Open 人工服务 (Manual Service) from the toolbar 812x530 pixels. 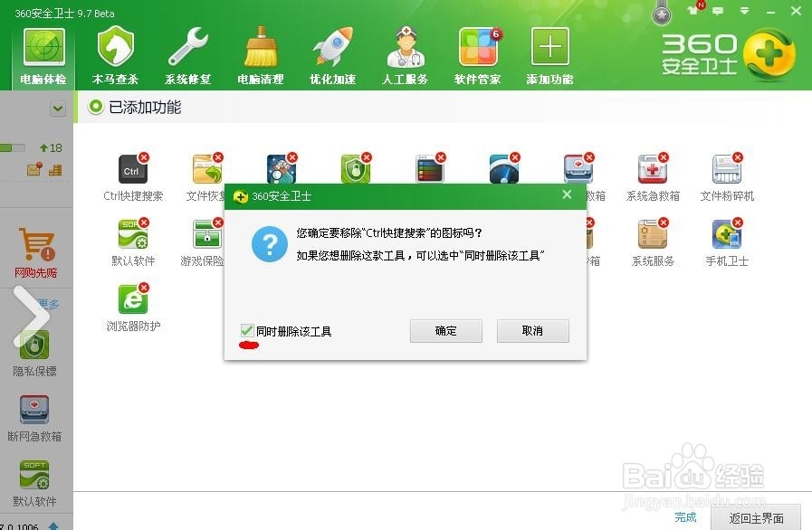point(405,54)
